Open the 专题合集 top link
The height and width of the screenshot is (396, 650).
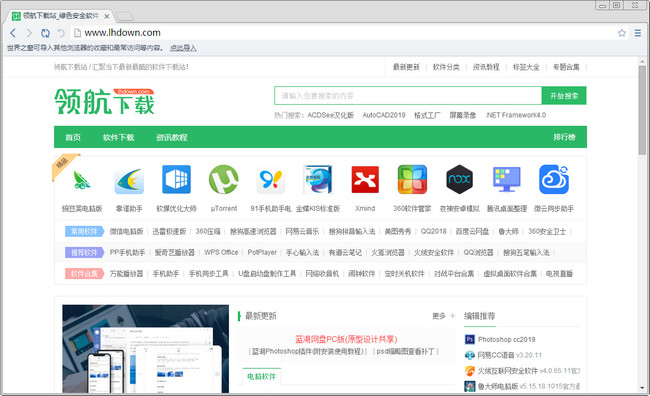(566, 67)
